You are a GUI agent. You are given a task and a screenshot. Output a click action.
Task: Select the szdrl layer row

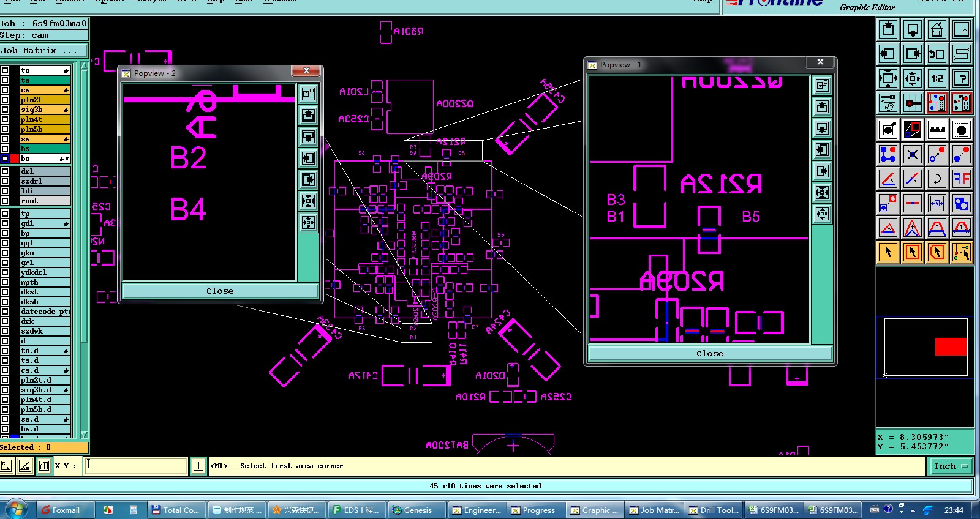pos(45,181)
